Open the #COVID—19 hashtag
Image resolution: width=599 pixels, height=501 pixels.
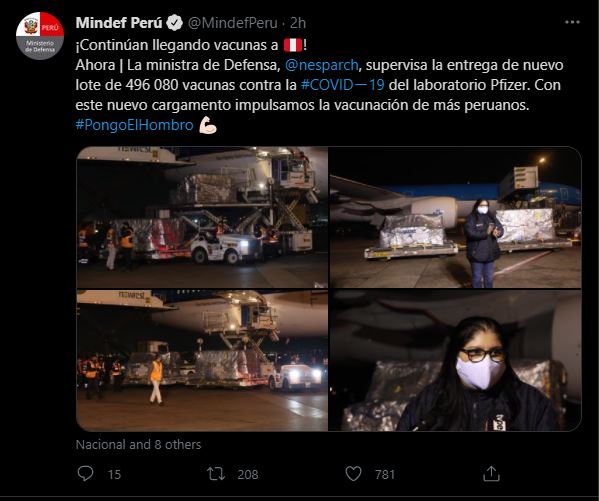343,84
